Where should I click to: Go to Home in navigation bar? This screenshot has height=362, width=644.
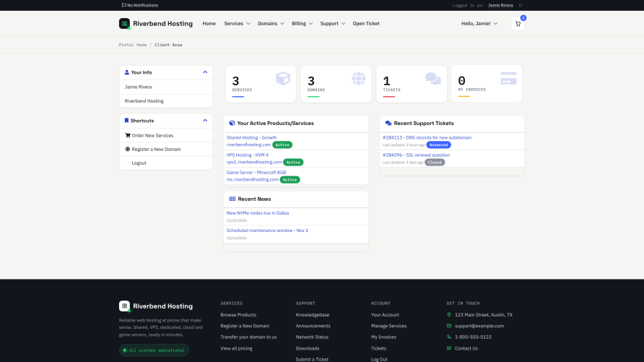click(x=209, y=24)
